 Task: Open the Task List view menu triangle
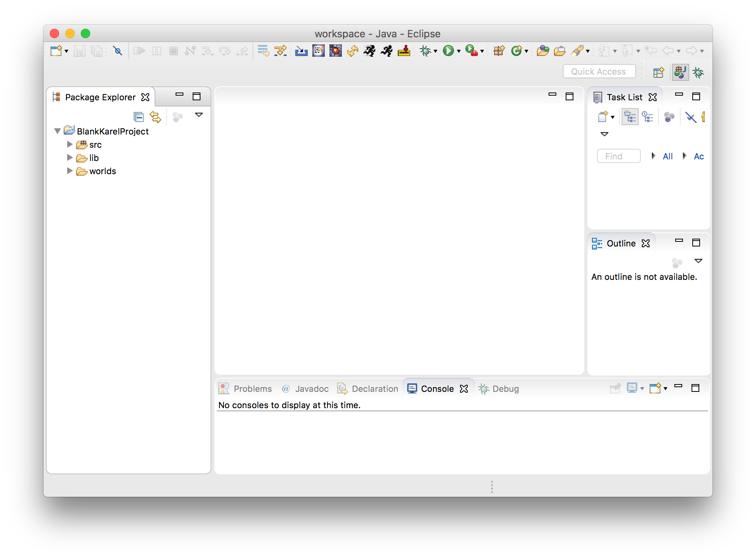[604, 134]
